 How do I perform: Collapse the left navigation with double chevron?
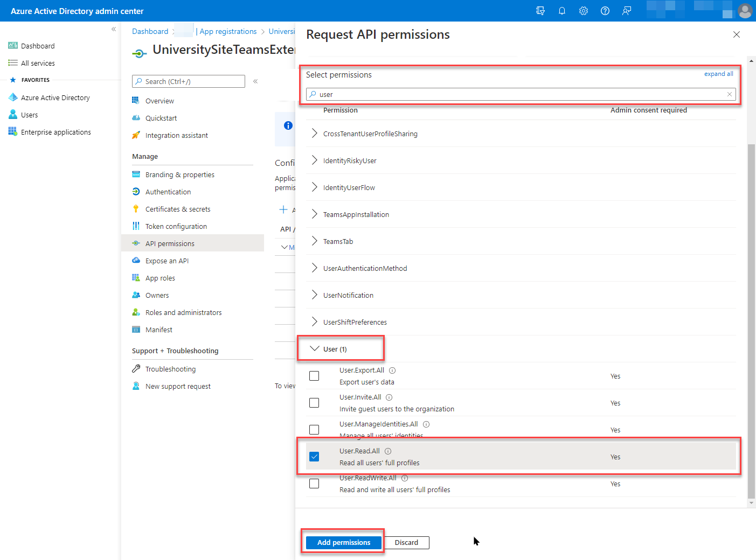tap(114, 29)
